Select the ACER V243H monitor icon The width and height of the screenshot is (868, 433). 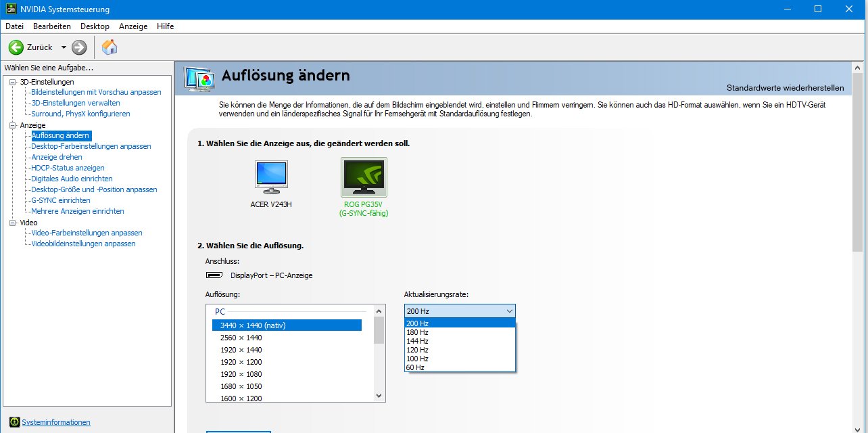click(x=270, y=177)
